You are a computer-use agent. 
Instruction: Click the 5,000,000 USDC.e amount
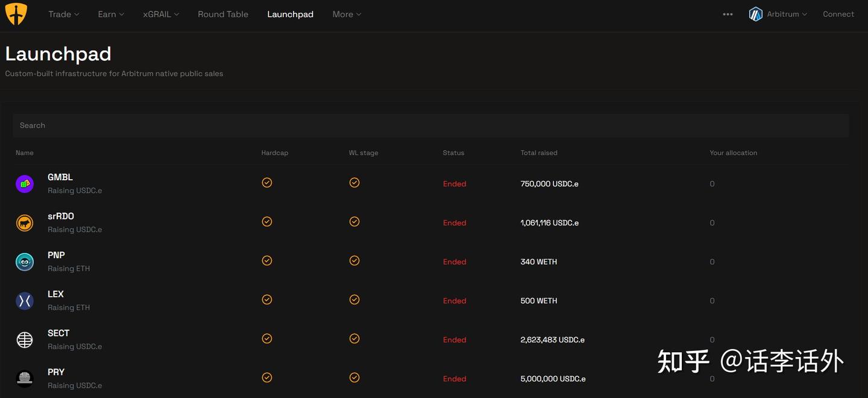coord(553,379)
